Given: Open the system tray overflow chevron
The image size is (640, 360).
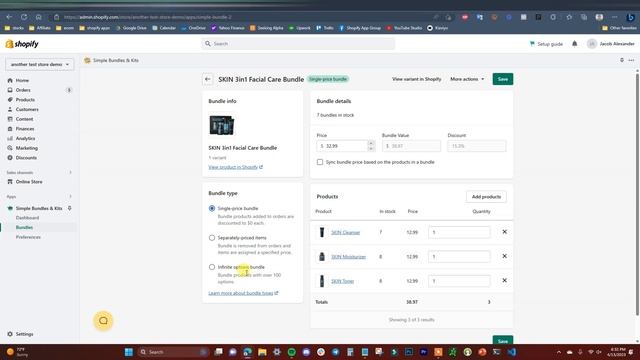Looking at the screenshot, I should (x=559, y=352).
